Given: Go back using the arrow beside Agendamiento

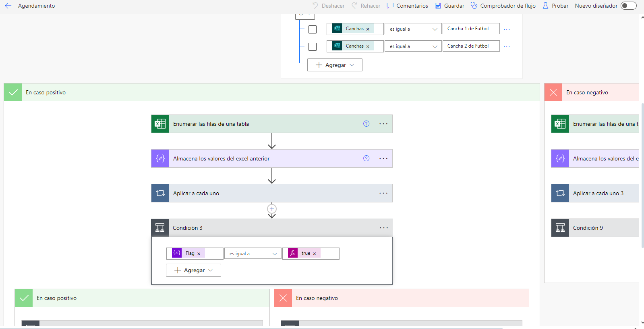Looking at the screenshot, I should (x=8, y=6).
